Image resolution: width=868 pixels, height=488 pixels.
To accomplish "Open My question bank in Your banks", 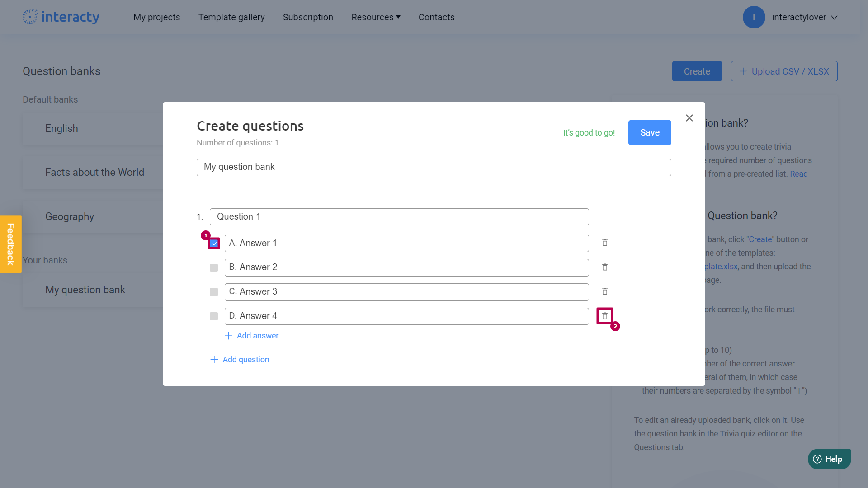I will [x=93, y=290].
